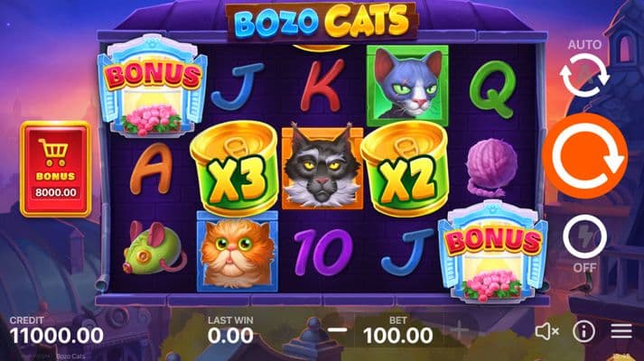Click the X2 multiplier can symbol
The height and width of the screenshot is (361, 644).
tap(405, 169)
